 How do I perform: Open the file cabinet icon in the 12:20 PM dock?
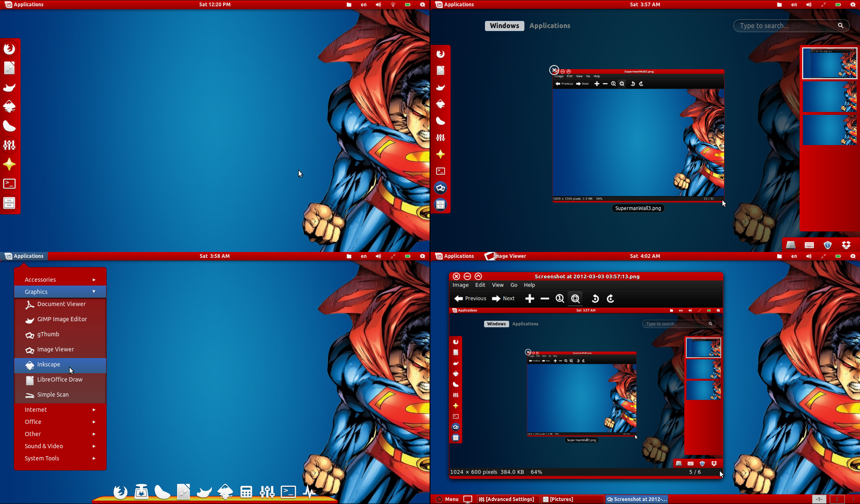click(x=9, y=203)
